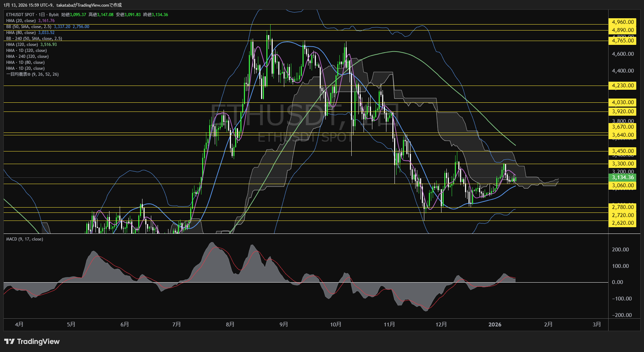Click the 4,960.00 yellow price level label
Viewport: 644px width, 352px height.
(x=623, y=22)
